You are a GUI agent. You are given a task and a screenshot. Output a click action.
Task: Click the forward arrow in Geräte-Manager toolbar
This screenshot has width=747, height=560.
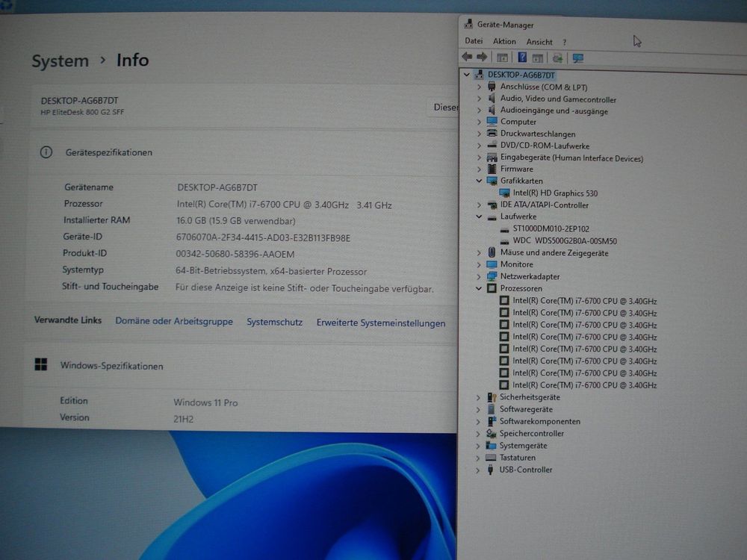click(482, 57)
